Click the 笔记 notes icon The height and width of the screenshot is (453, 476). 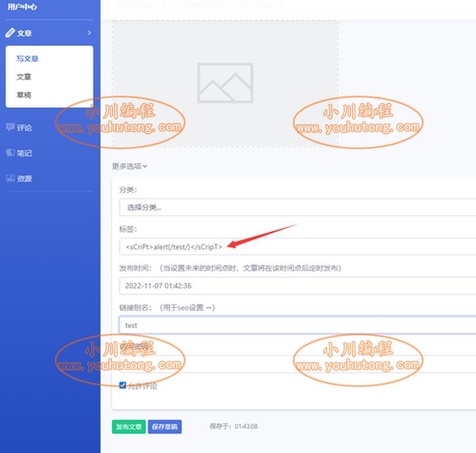(x=10, y=153)
